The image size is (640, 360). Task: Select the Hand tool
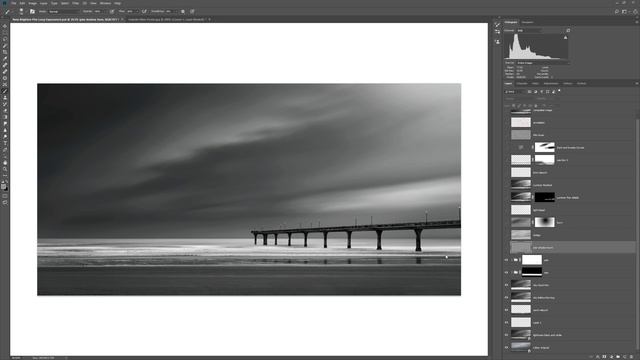[x=5, y=163]
